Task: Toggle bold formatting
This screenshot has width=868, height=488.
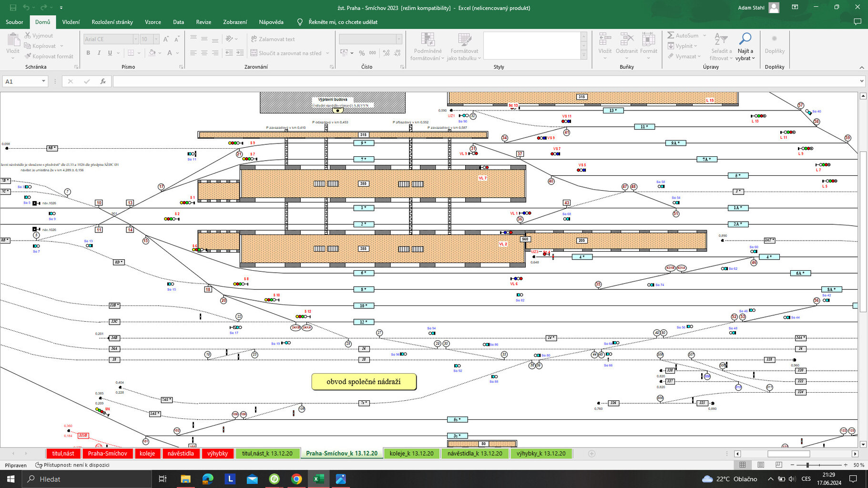Action: tap(88, 53)
